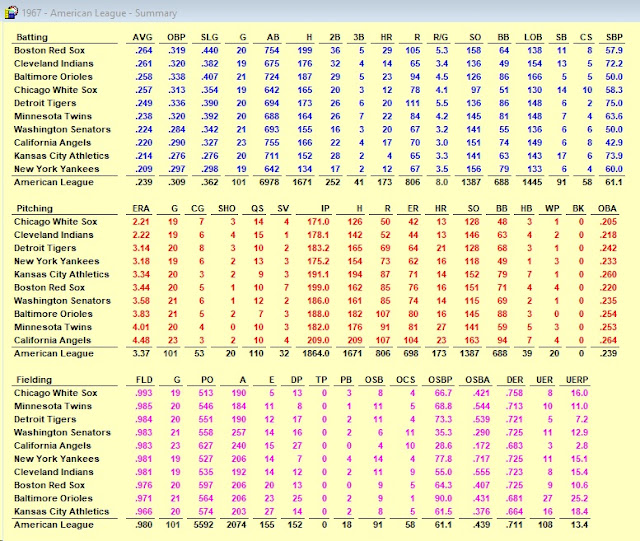This screenshot has height=541, width=640.
Task: Click the Pitching SHO column header
Action: [x=227, y=208]
